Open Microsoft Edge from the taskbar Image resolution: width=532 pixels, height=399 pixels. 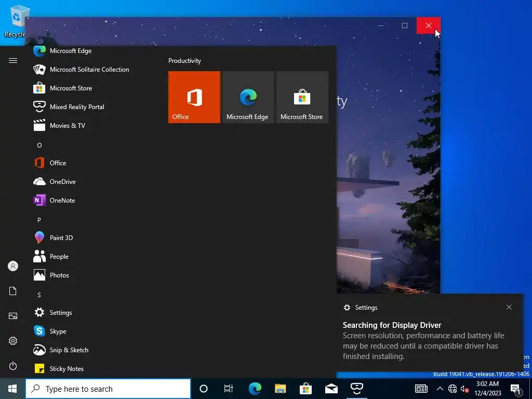tap(255, 389)
